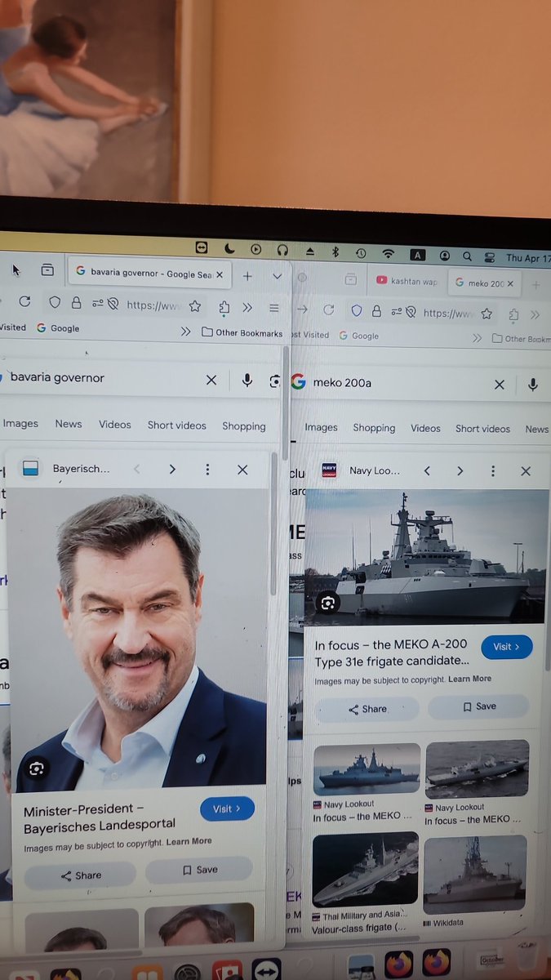Viewport: 551px width, 980px height.
Task: Go to next image in Bayerisch panel
Action: [x=172, y=469]
